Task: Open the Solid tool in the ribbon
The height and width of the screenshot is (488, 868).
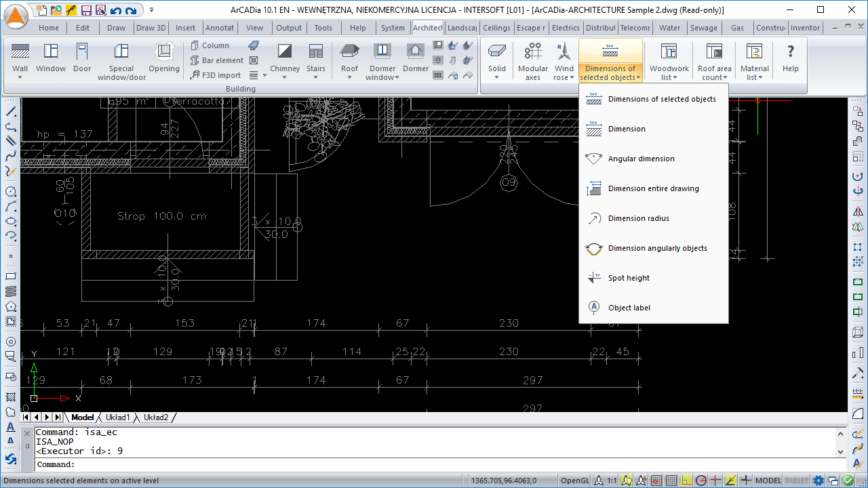Action: [497, 52]
